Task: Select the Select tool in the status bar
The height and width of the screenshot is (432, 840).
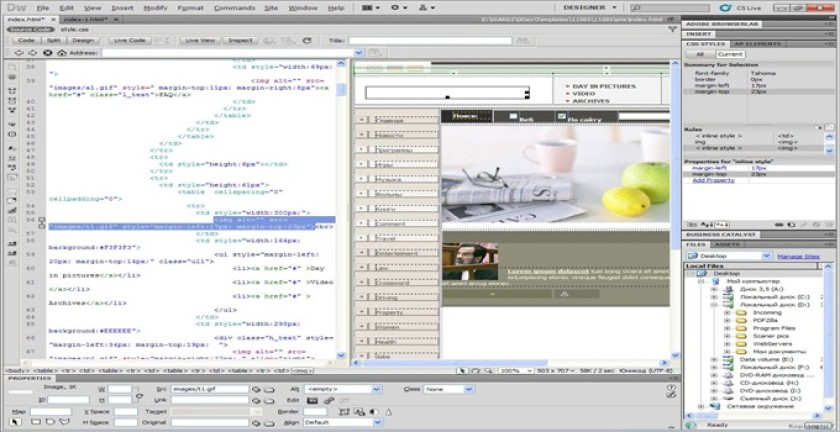Action: pos(462,370)
